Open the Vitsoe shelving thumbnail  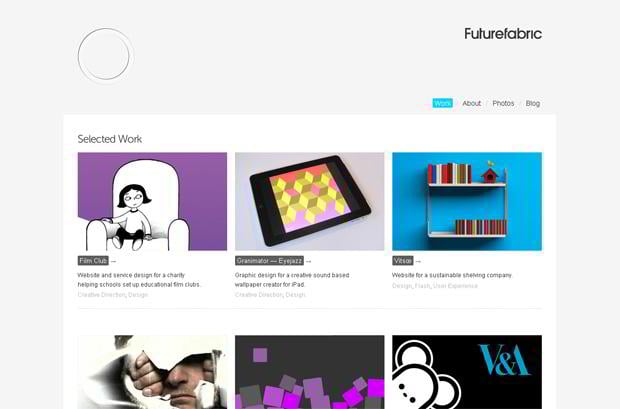[x=467, y=201]
